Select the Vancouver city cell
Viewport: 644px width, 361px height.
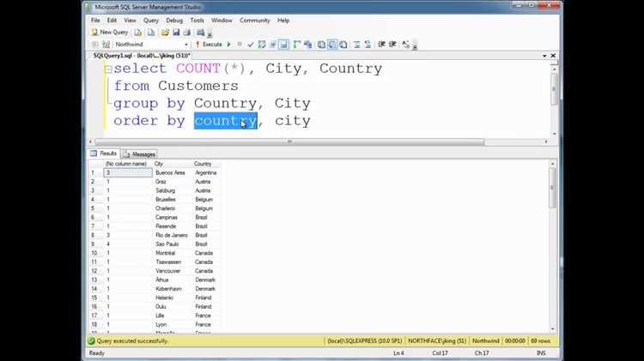pos(173,271)
